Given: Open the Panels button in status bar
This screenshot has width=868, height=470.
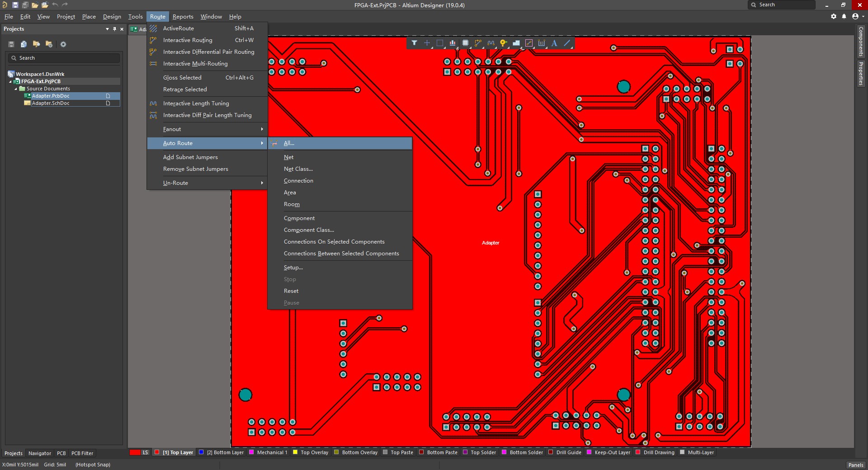Looking at the screenshot, I should click(x=855, y=465).
